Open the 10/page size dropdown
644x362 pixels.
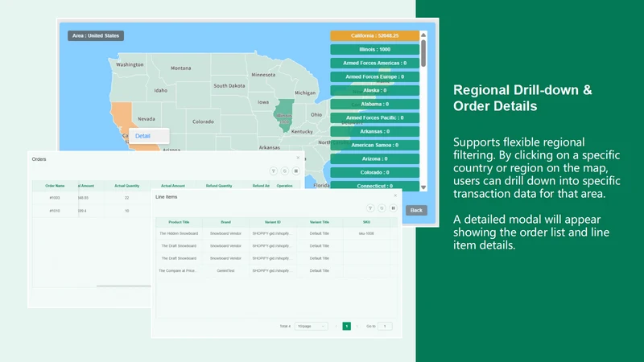[x=311, y=327]
